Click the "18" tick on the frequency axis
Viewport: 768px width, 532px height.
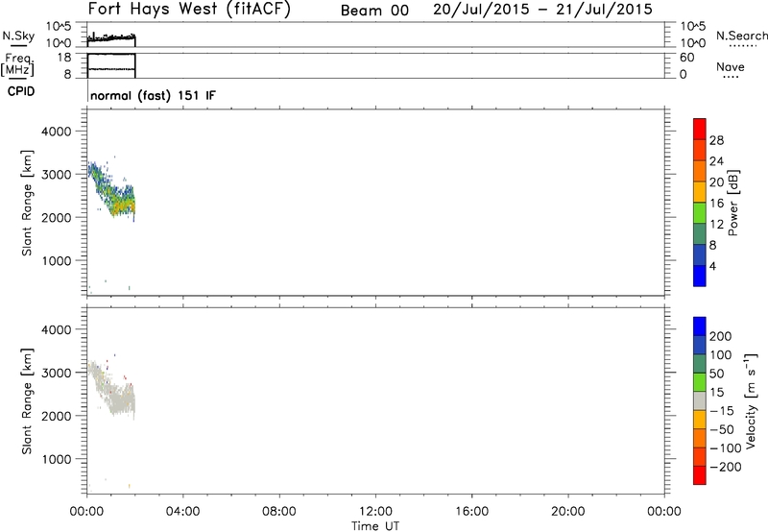tap(64, 58)
